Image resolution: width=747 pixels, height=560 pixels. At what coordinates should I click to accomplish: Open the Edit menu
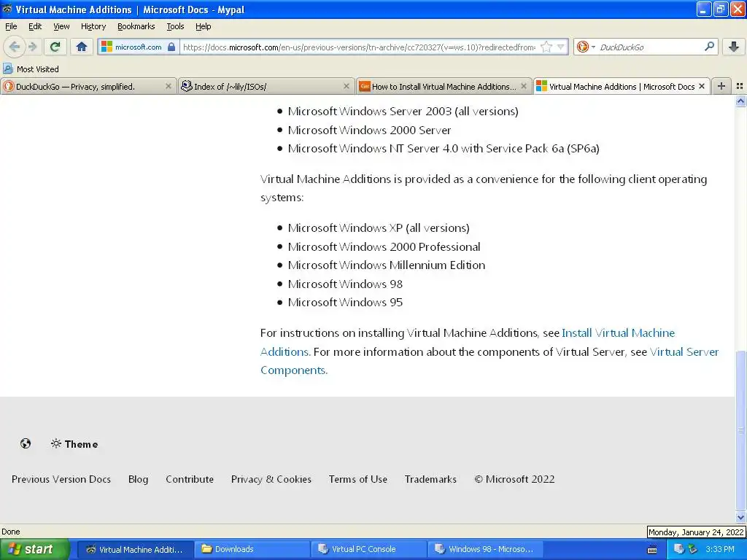tap(35, 26)
